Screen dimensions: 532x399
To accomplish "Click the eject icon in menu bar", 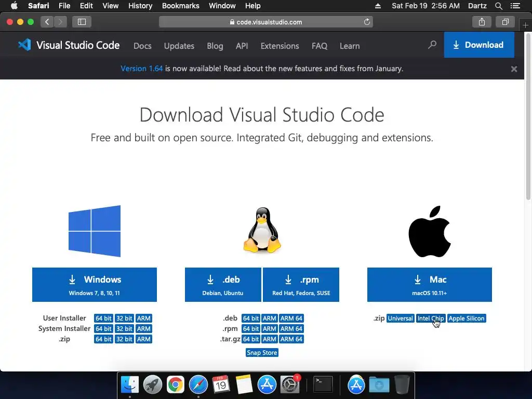I will point(378,6).
